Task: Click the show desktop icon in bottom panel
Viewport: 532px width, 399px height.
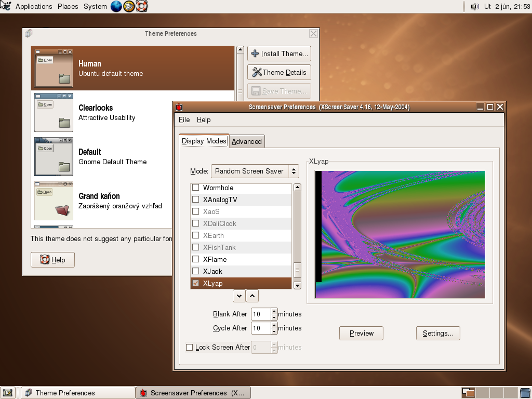Action: coord(7,393)
